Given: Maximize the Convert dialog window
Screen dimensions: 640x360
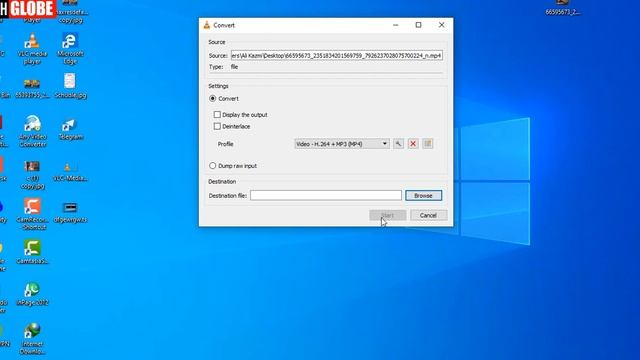Looking at the screenshot, I should [x=418, y=25].
